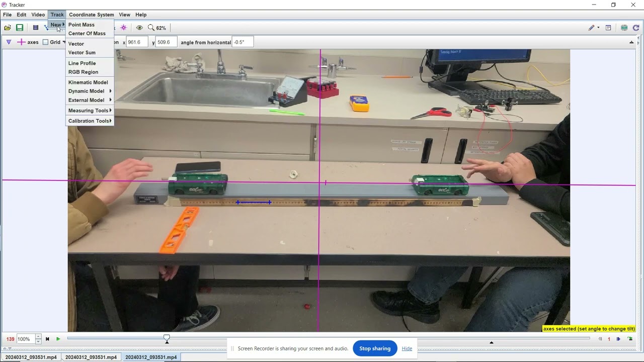The height and width of the screenshot is (362, 644).
Task: Toggle the Grid checkbox
Action: click(45, 42)
